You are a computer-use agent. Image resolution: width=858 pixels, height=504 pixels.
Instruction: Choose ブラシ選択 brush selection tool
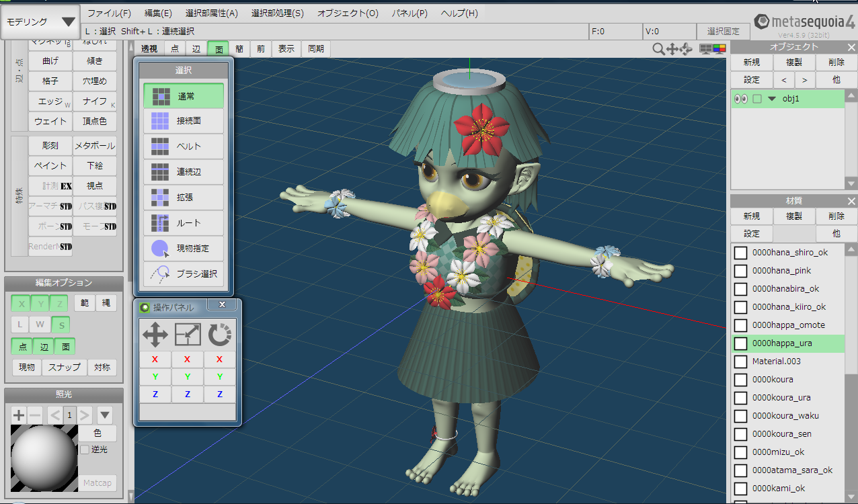click(x=184, y=274)
